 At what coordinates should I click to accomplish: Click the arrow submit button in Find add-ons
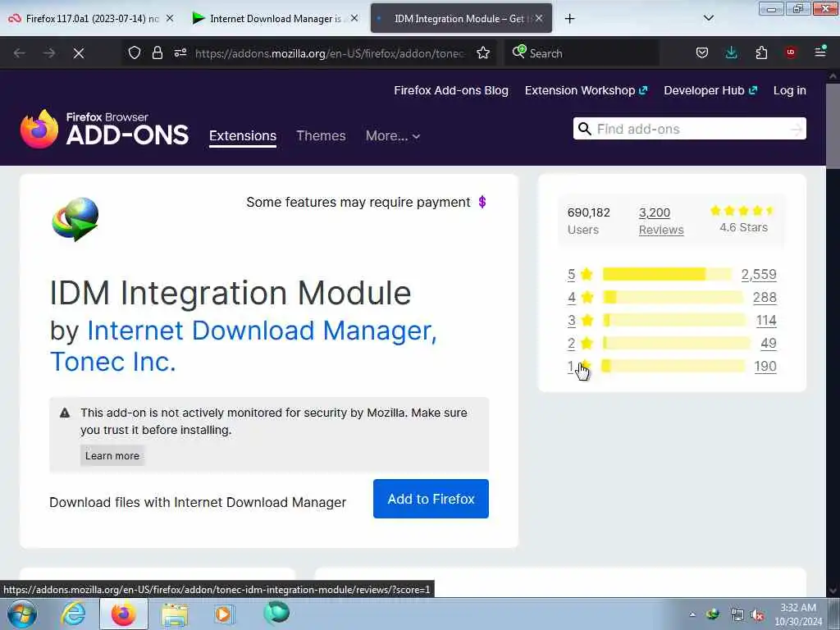797,129
